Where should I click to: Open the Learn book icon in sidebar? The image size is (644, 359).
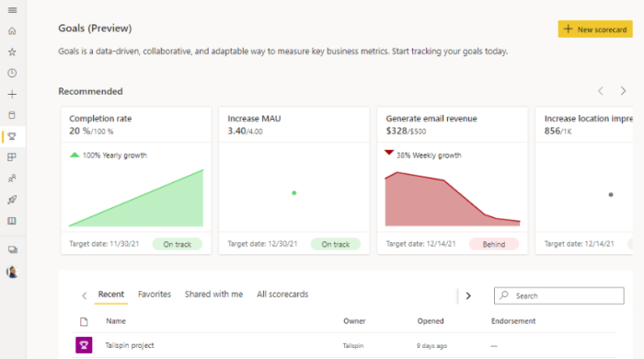pyautogui.click(x=12, y=221)
